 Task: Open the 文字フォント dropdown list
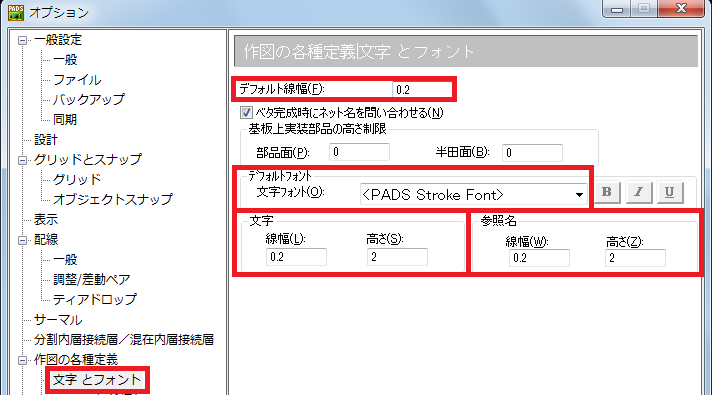pyautogui.click(x=579, y=195)
